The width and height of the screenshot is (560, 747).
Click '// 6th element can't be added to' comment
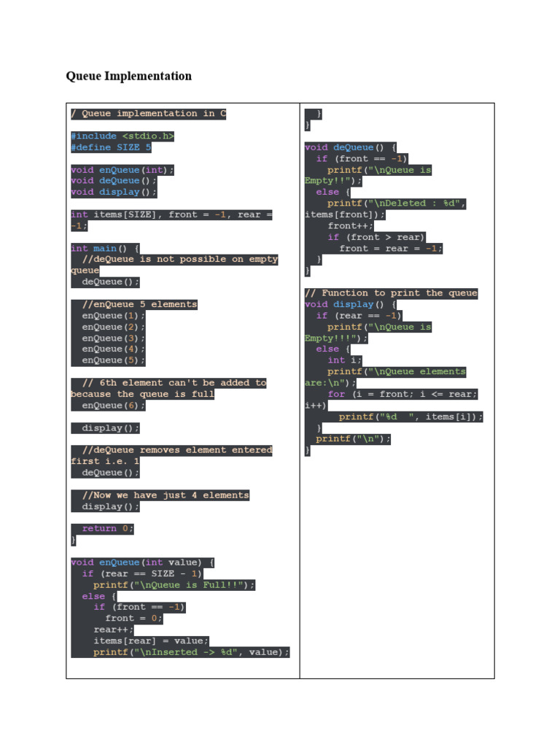tap(174, 384)
